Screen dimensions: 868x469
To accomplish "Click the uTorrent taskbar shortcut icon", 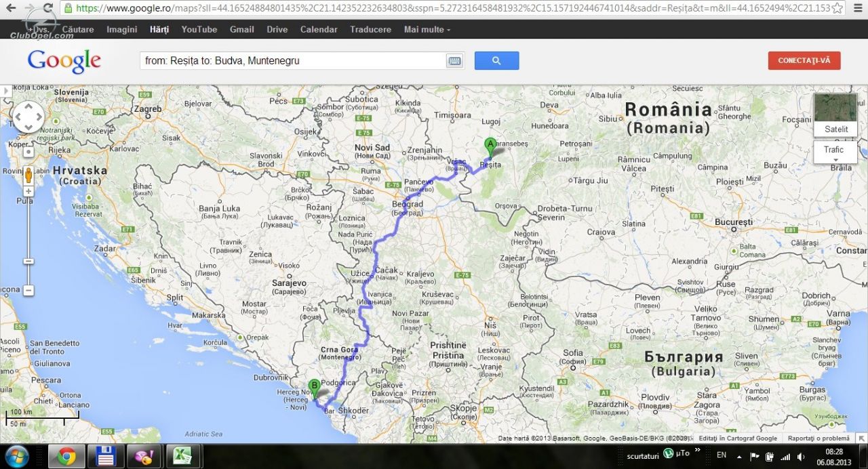I will coord(669,453).
